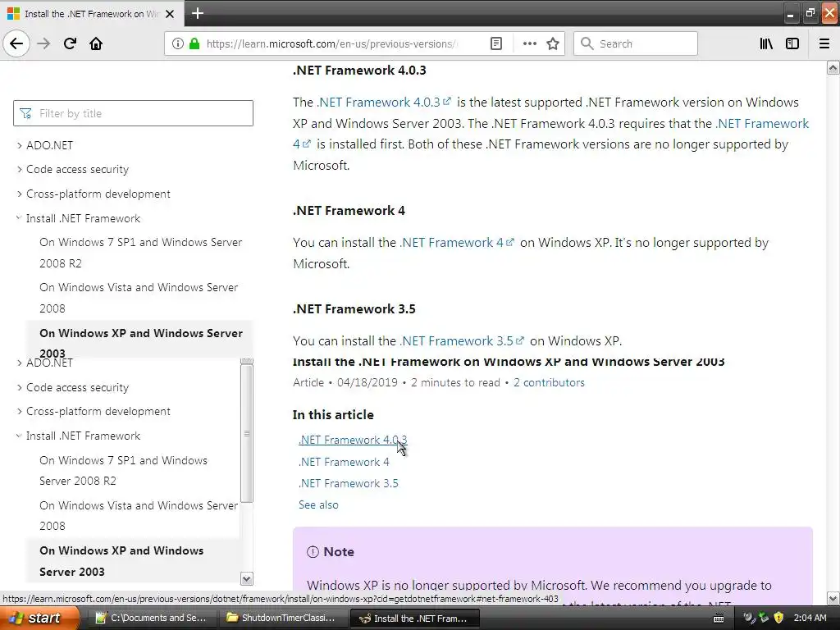Open a new tab with the plus button

click(x=197, y=13)
